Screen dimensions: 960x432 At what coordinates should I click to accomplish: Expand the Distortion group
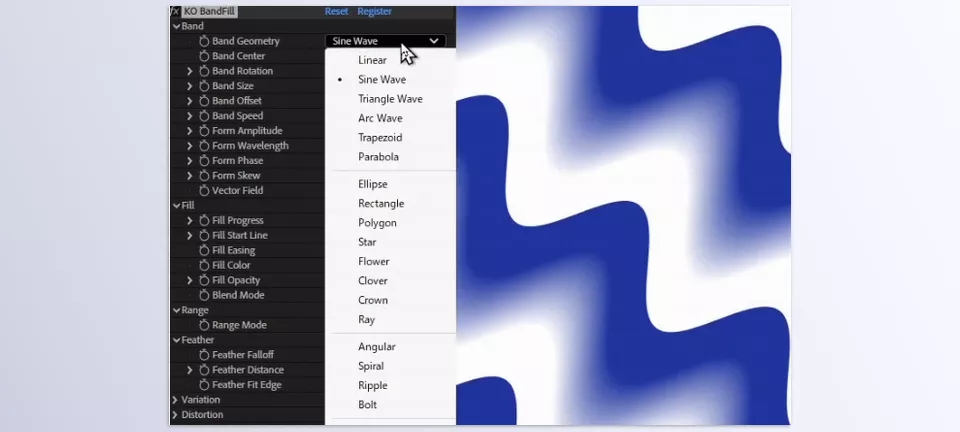click(x=176, y=415)
